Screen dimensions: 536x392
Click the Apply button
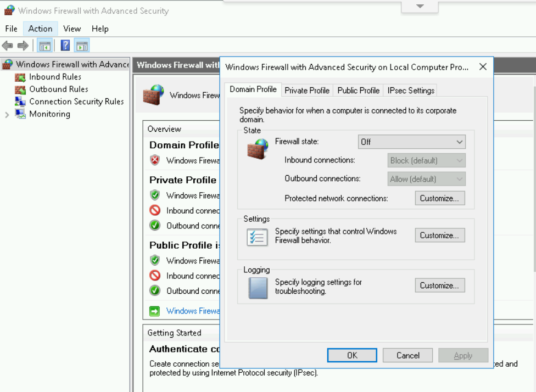click(463, 355)
